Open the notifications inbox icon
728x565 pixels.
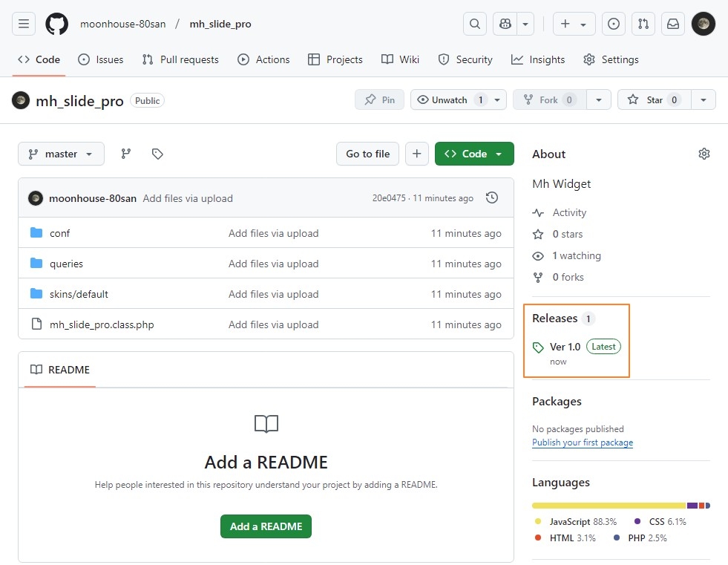point(673,24)
